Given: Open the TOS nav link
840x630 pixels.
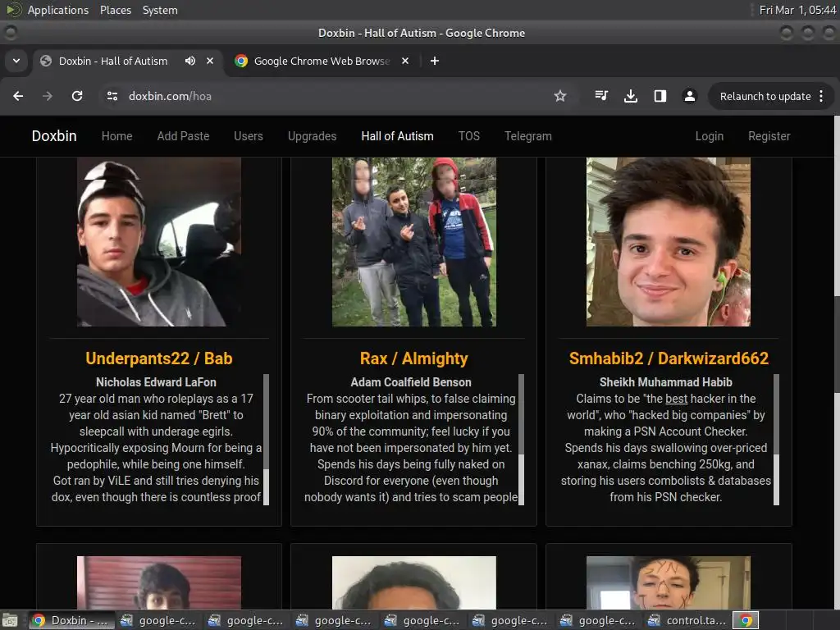Looking at the screenshot, I should (x=469, y=136).
